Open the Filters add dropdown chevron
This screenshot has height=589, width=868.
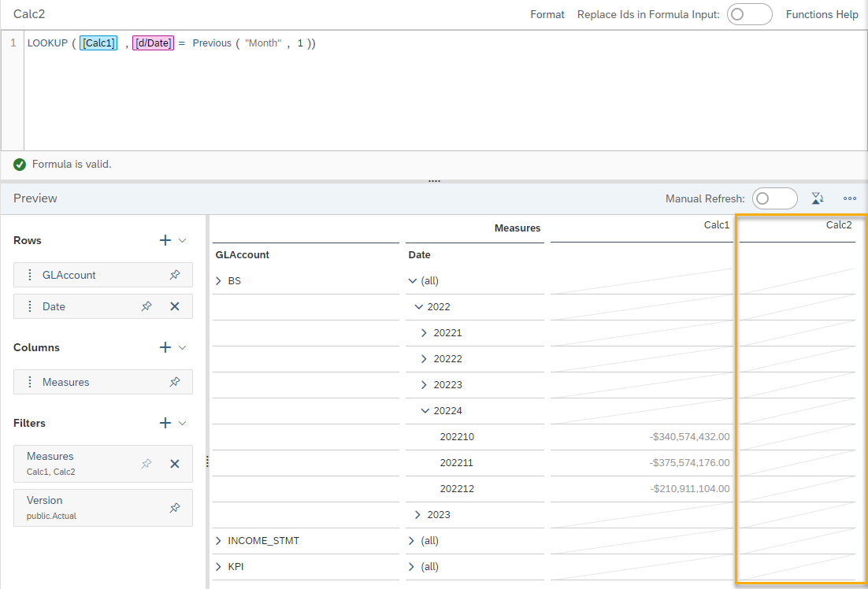(x=183, y=423)
